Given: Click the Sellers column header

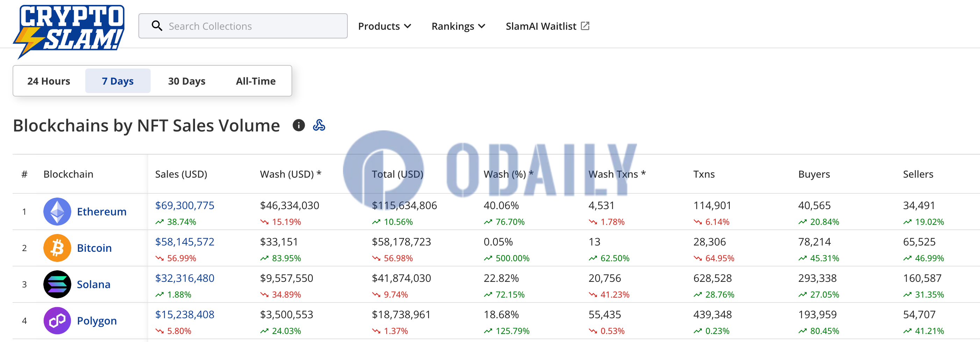Looking at the screenshot, I should click(918, 174).
